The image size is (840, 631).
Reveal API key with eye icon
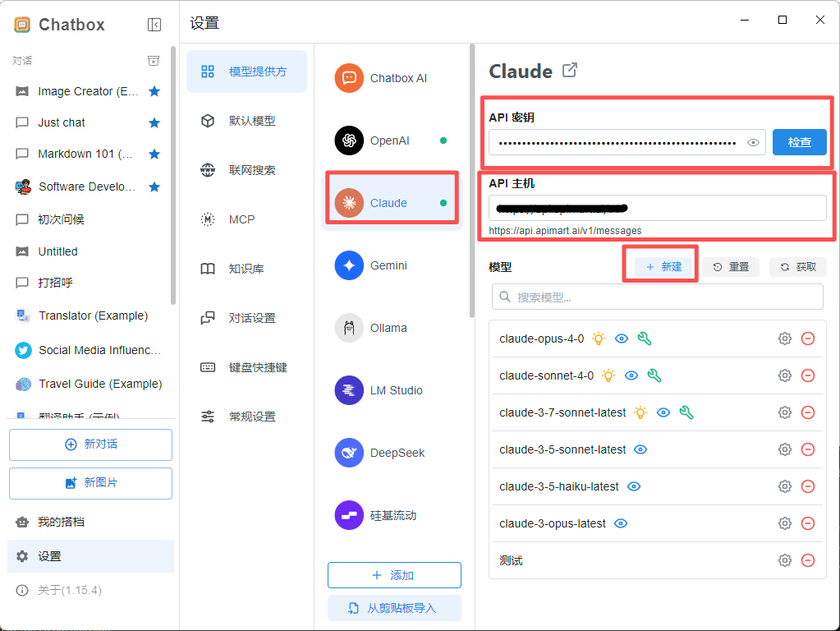[x=753, y=143]
